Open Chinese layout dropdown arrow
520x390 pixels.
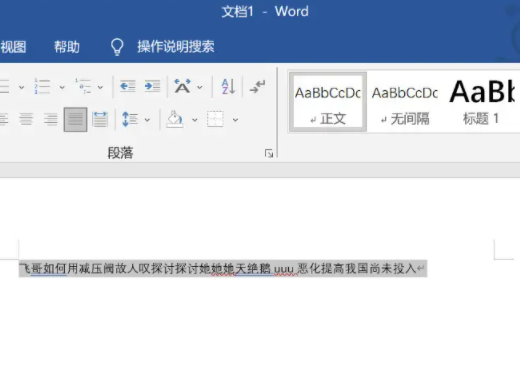point(200,87)
